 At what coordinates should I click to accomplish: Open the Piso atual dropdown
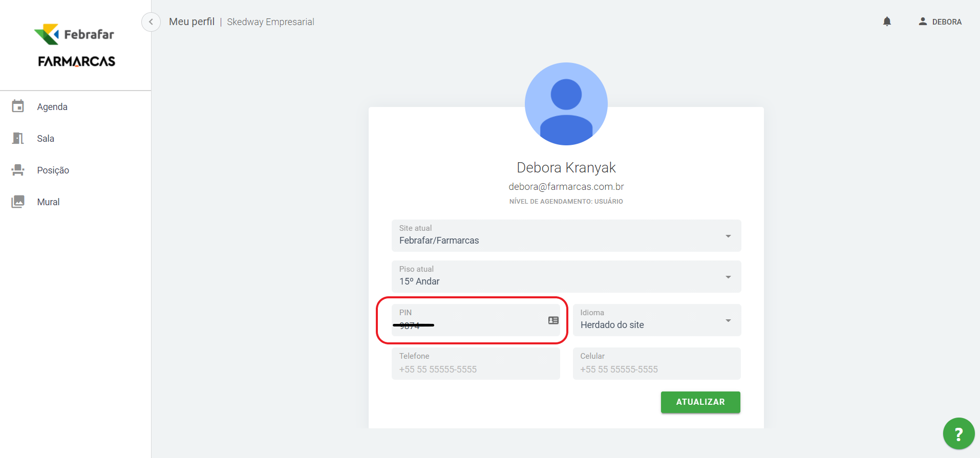coord(728,277)
